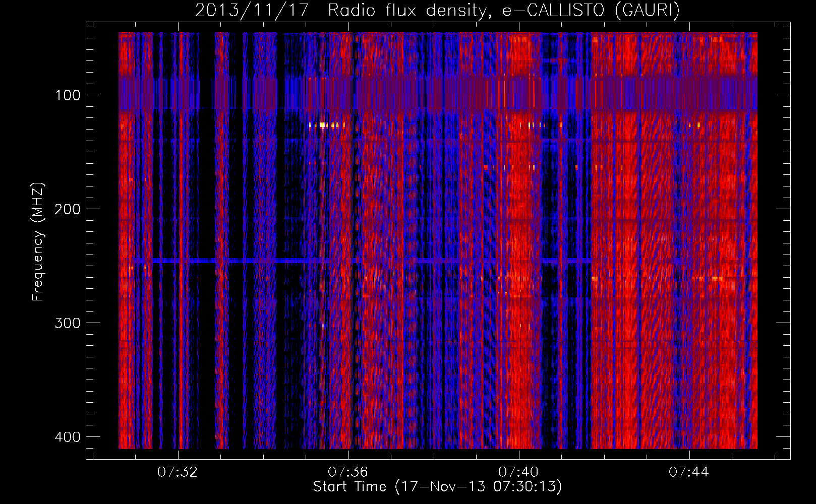This screenshot has height=504, width=816.
Task: Click the '07:40' time tick label
Action: coord(518,472)
